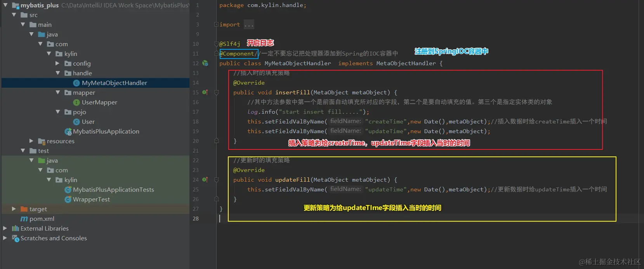The image size is (644, 269).
Task: Click line number 28 in the gutter
Action: click(196, 219)
